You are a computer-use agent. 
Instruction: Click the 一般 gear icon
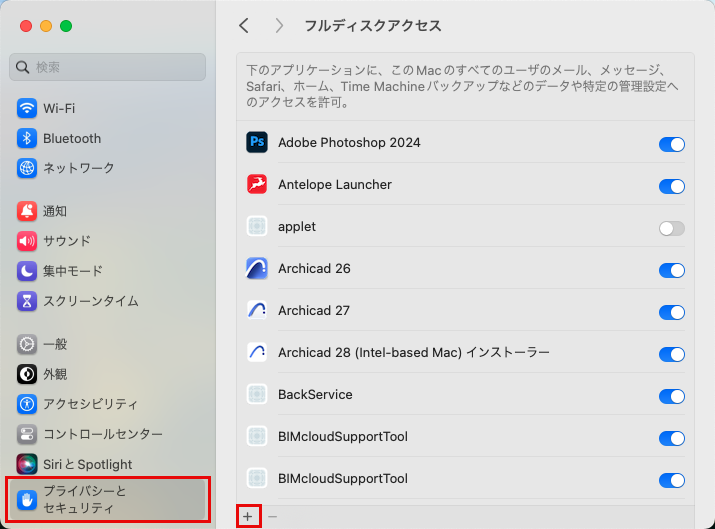click(27, 344)
